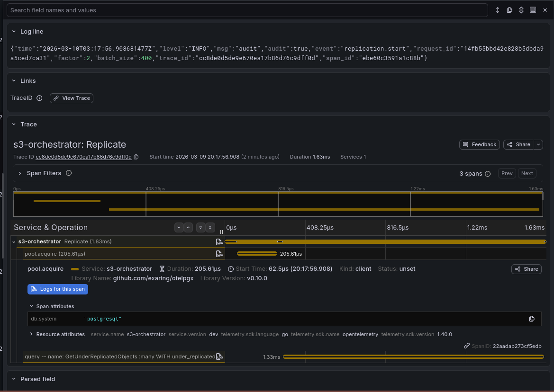The image size is (554, 392).
Task: Click the column resize handle beside 0µs
Action: pyautogui.click(x=221, y=232)
